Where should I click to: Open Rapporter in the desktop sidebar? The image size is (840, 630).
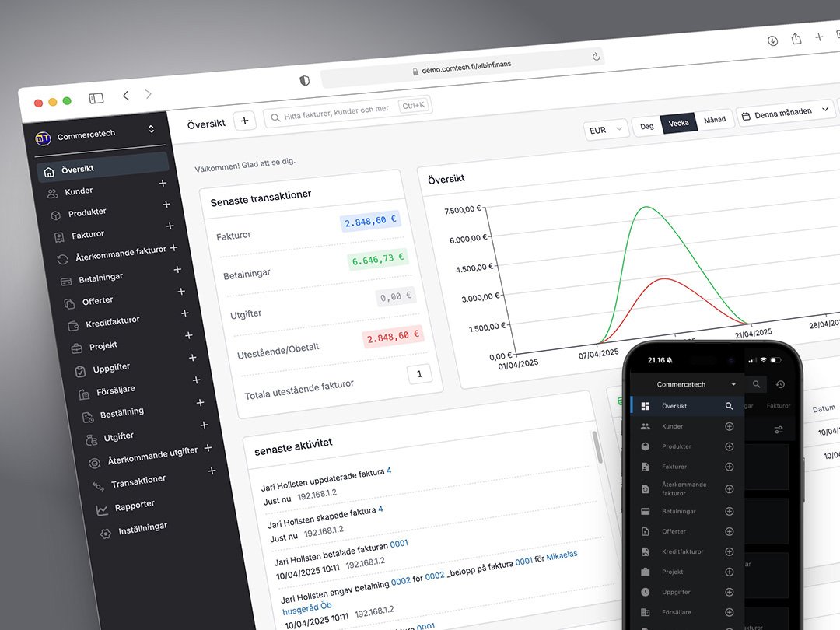(135, 506)
